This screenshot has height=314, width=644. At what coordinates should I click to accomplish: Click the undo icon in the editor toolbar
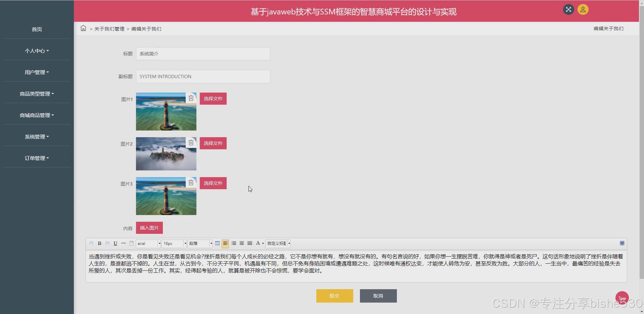point(91,243)
